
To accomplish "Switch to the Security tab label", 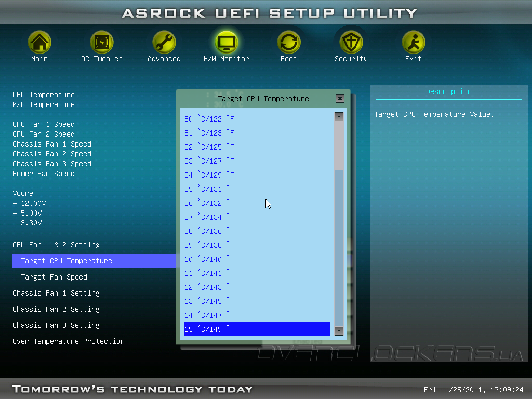I will (351, 59).
